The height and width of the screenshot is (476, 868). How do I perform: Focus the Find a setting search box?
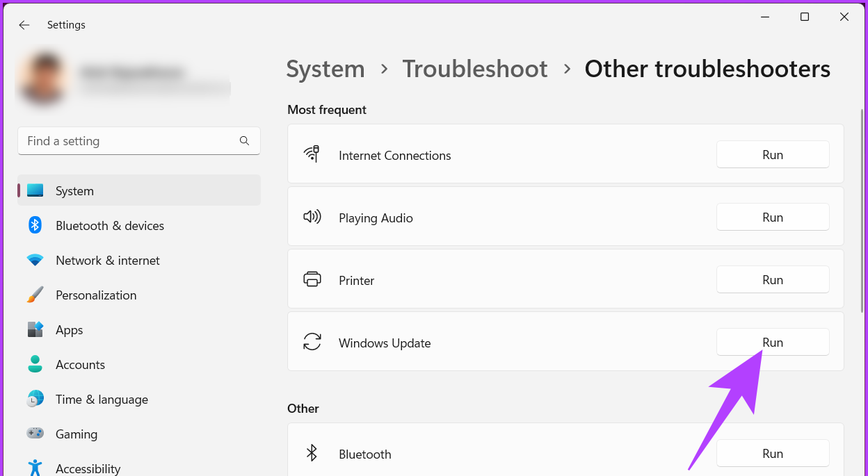point(139,140)
